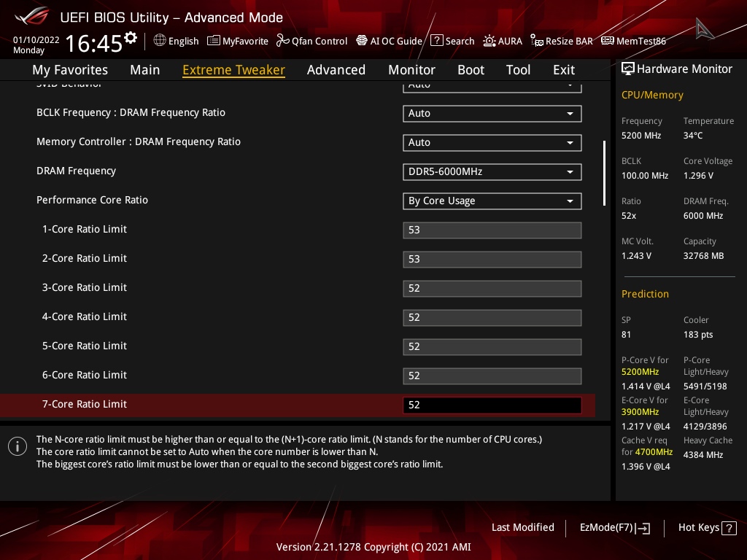Click the 100.00 MHz BCLK value
Viewport: 747px width, 560px height.
645,175
